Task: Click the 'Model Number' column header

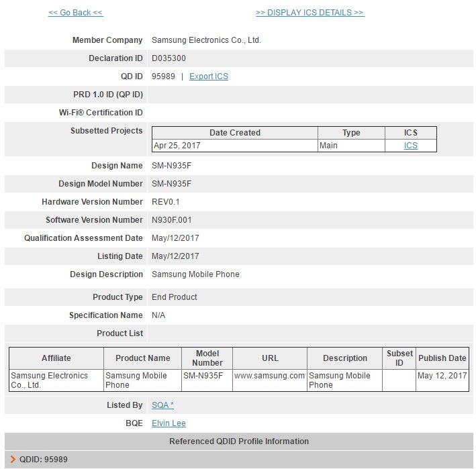Action: pyautogui.click(x=207, y=358)
